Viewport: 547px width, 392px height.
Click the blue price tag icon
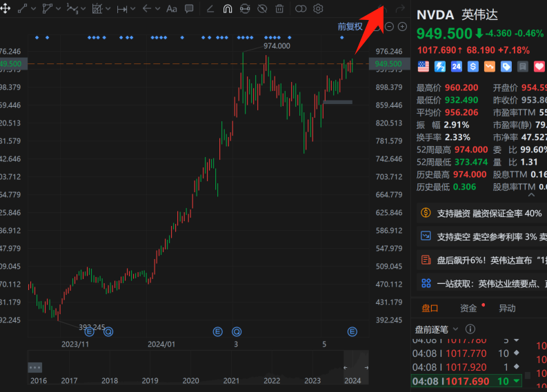click(506, 67)
